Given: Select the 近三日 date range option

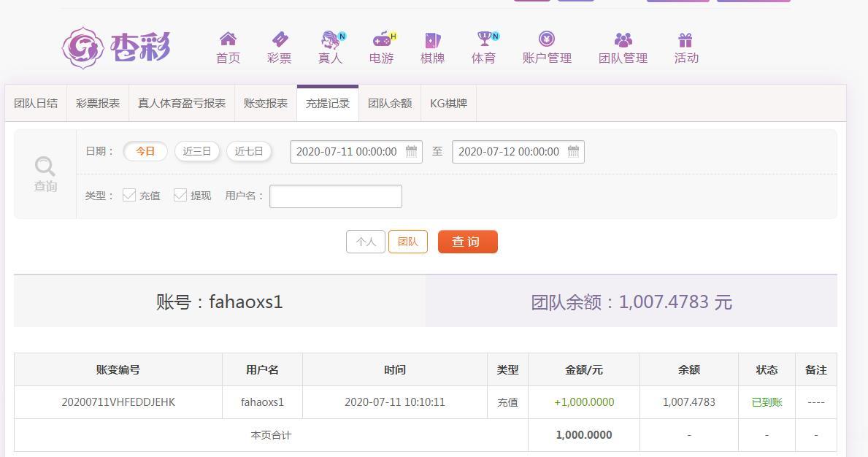Looking at the screenshot, I should point(197,151).
